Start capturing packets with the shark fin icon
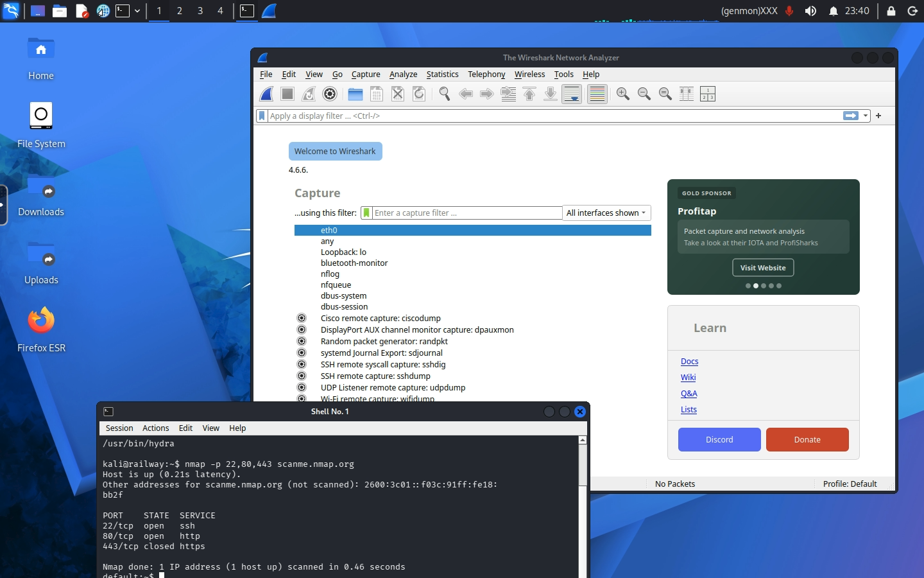The height and width of the screenshot is (578, 924). (x=266, y=94)
